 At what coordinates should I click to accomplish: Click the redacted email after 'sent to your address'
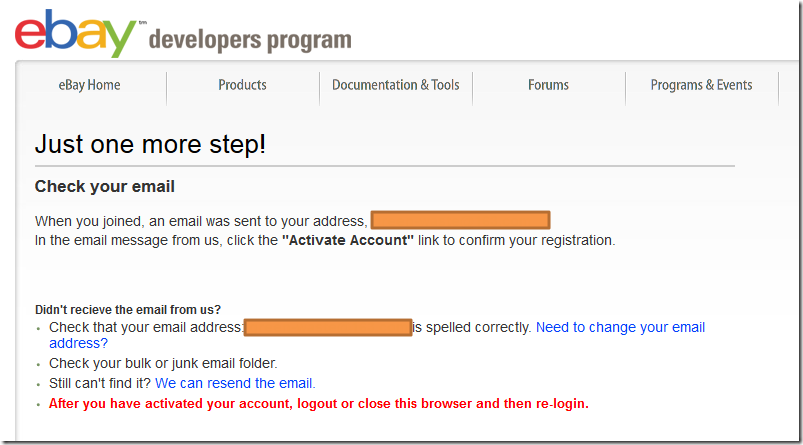pyautogui.click(x=460, y=220)
